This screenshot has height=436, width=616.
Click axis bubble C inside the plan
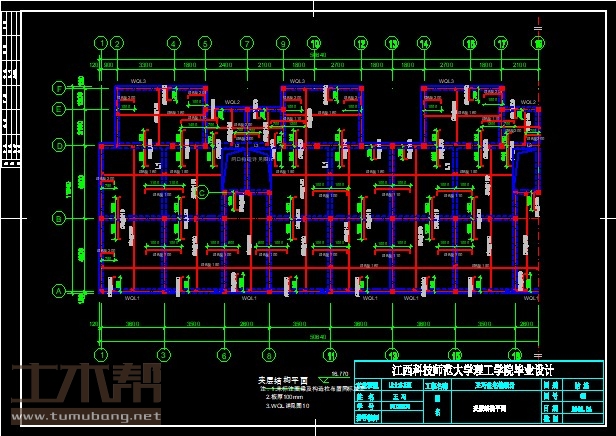coord(202,191)
